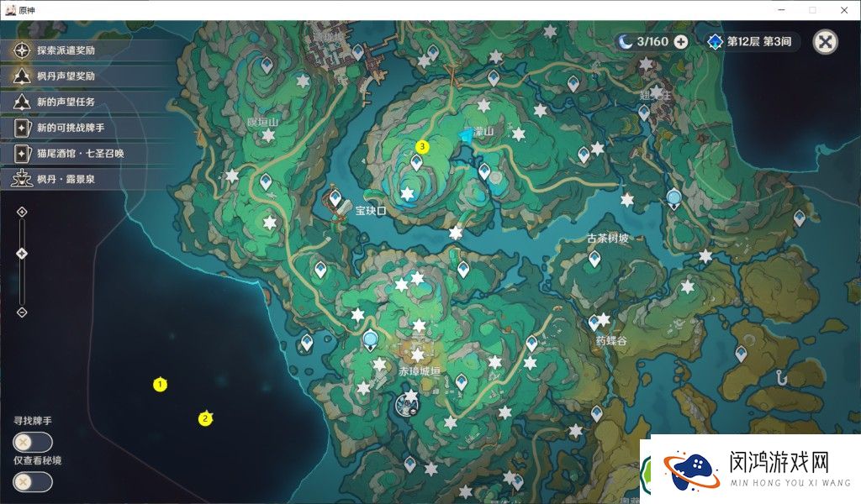Image resolution: width=861 pixels, height=504 pixels.
Task: Toggle the 寻找牌手 switch
Action: pos(33,442)
